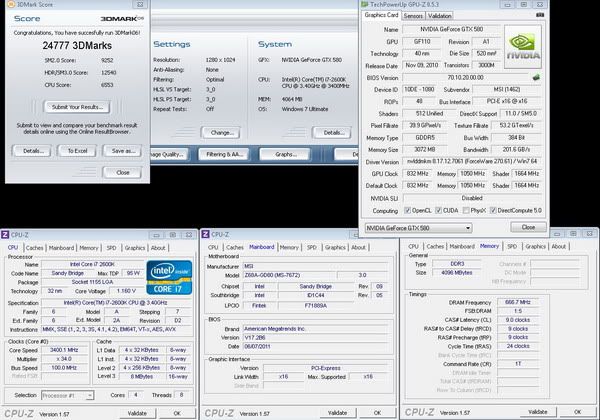Click the BIOS Version field 70.10.20.00.00
Image resolution: width=600 pixels, height=420 pixels.
(x=465, y=78)
